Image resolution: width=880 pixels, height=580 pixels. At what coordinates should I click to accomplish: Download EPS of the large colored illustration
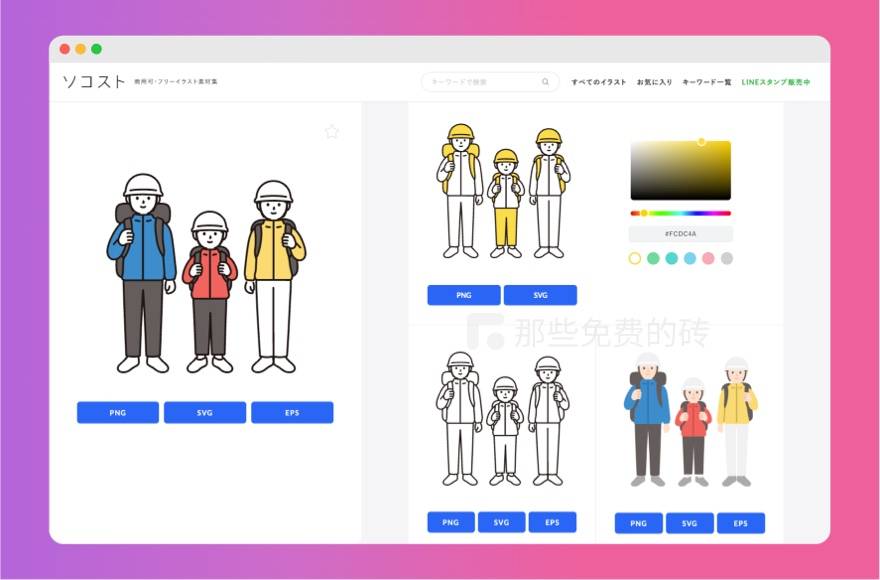click(x=292, y=413)
